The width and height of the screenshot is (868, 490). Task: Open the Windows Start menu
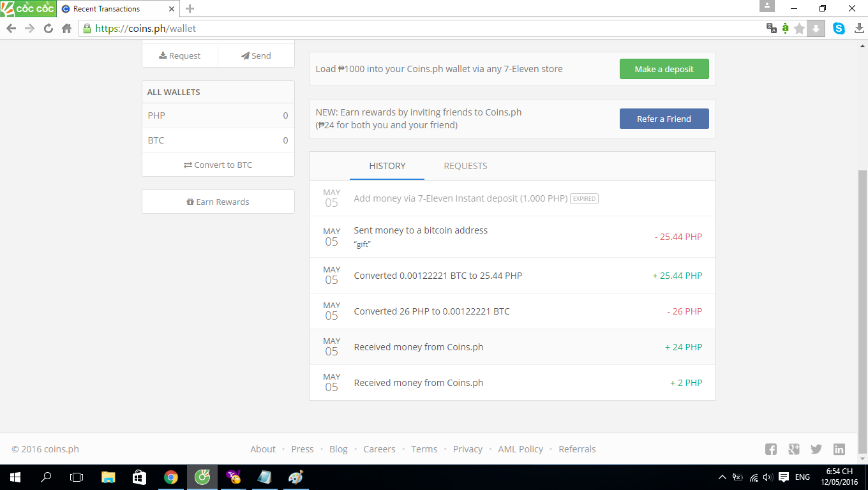[x=15, y=477]
